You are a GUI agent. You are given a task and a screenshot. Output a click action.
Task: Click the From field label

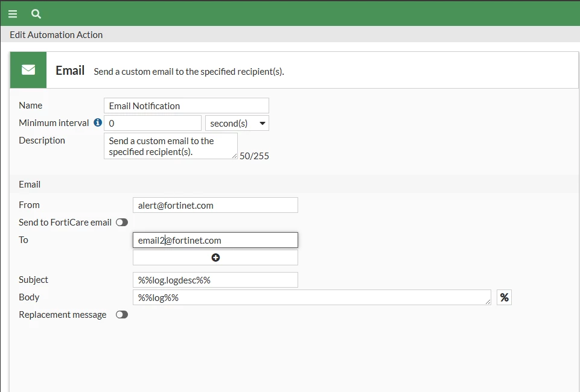(29, 204)
